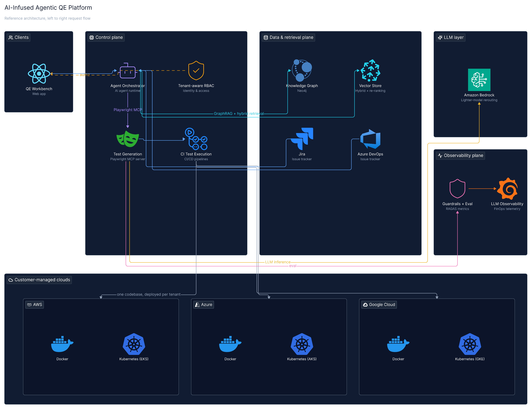
Task: Click the 'Kubernetes (GKE)' node name
Action: click(x=470, y=359)
